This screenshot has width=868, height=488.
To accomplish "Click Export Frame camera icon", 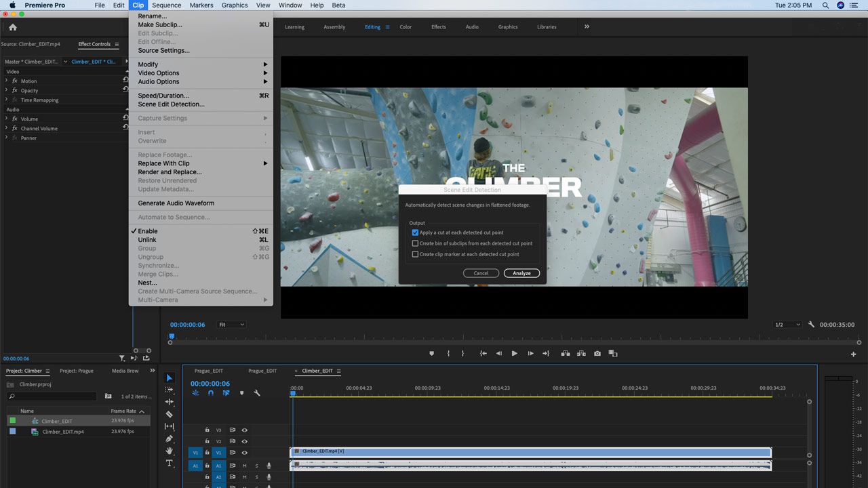I will point(597,353).
